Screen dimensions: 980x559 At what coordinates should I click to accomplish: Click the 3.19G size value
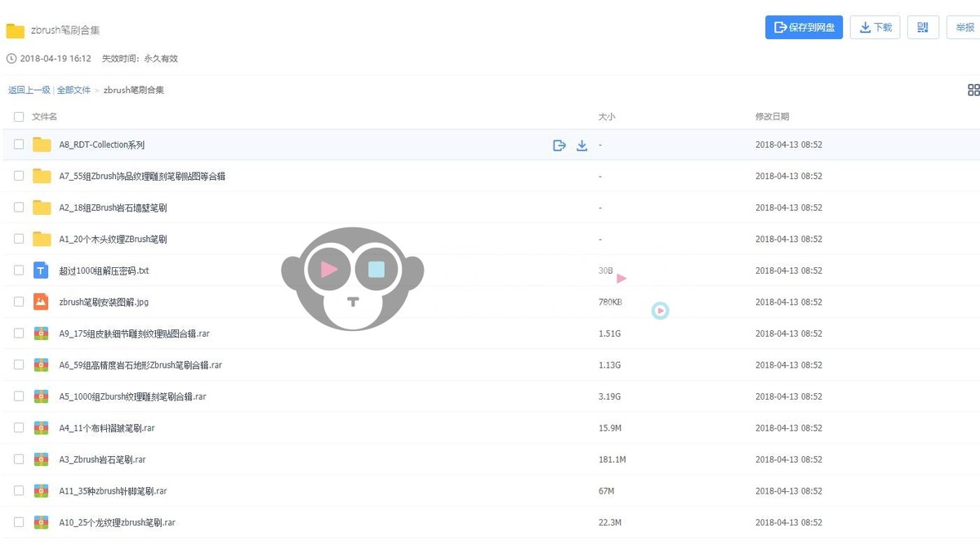click(609, 396)
